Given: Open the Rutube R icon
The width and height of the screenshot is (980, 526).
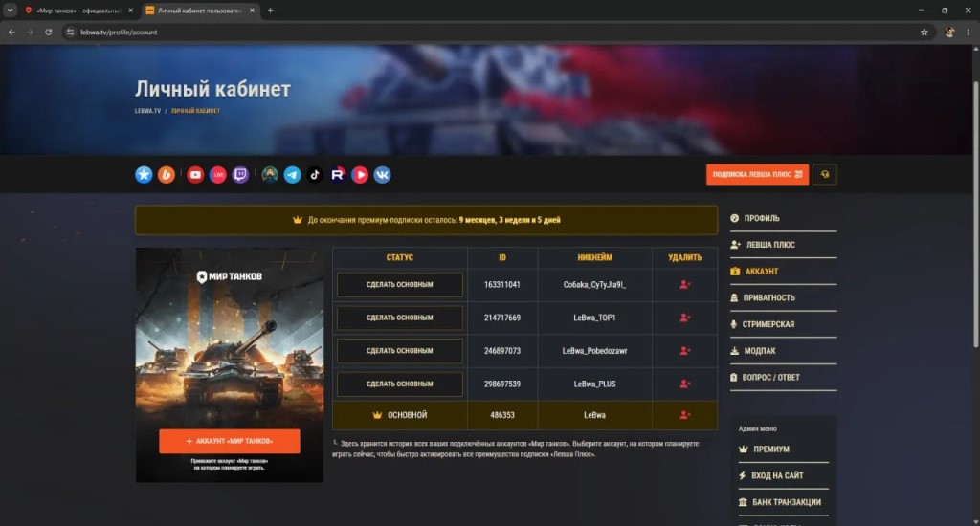Looking at the screenshot, I should (338, 175).
